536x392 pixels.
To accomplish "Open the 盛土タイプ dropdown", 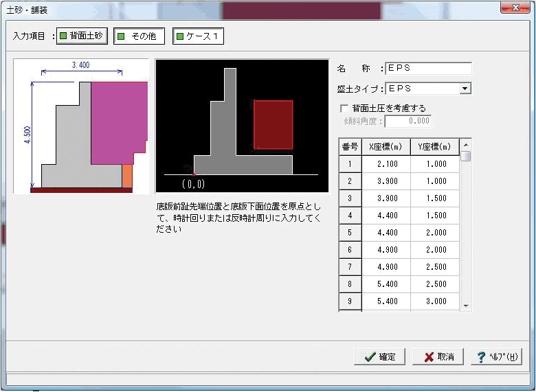I will [x=465, y=89].
